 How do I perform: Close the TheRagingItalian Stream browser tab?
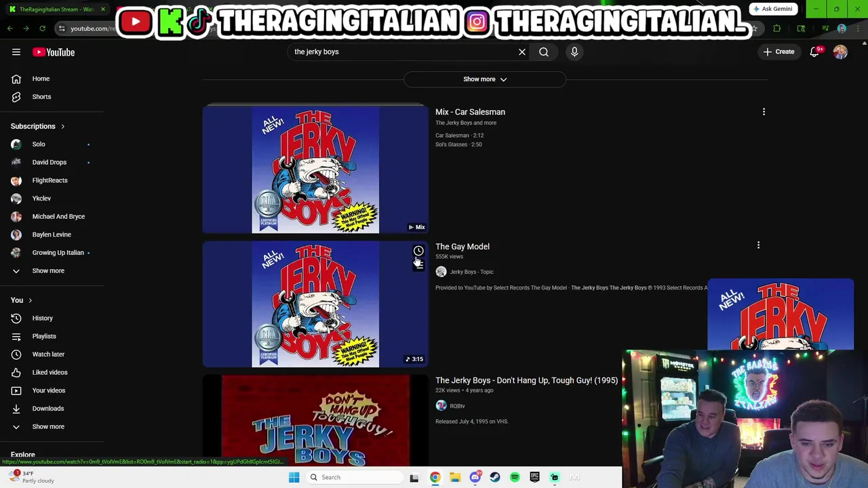point(103,9)
